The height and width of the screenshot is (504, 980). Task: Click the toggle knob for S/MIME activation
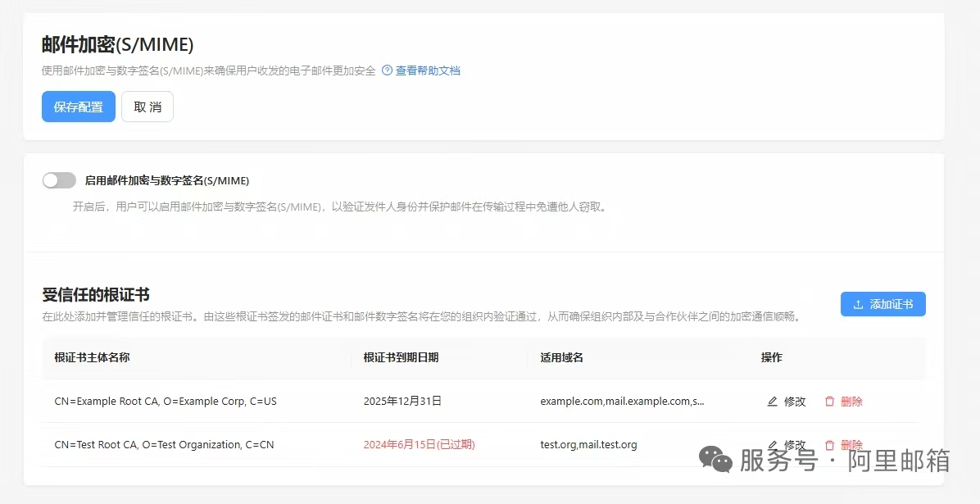pyautogui.click(x=52, y=179)
